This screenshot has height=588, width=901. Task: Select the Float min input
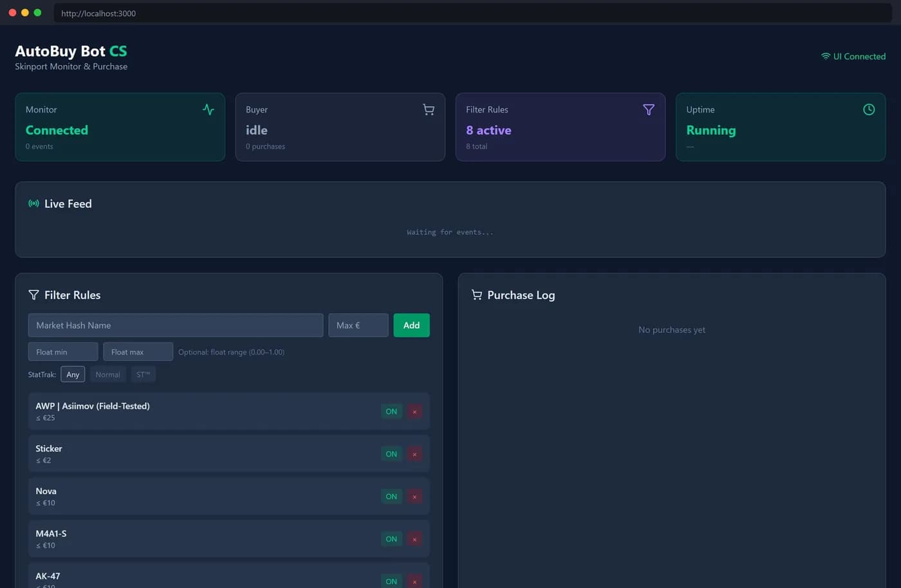tap(63, 352)
